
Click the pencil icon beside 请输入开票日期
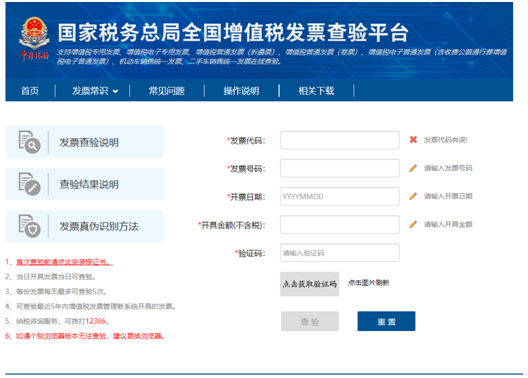(x=413, y=196)
